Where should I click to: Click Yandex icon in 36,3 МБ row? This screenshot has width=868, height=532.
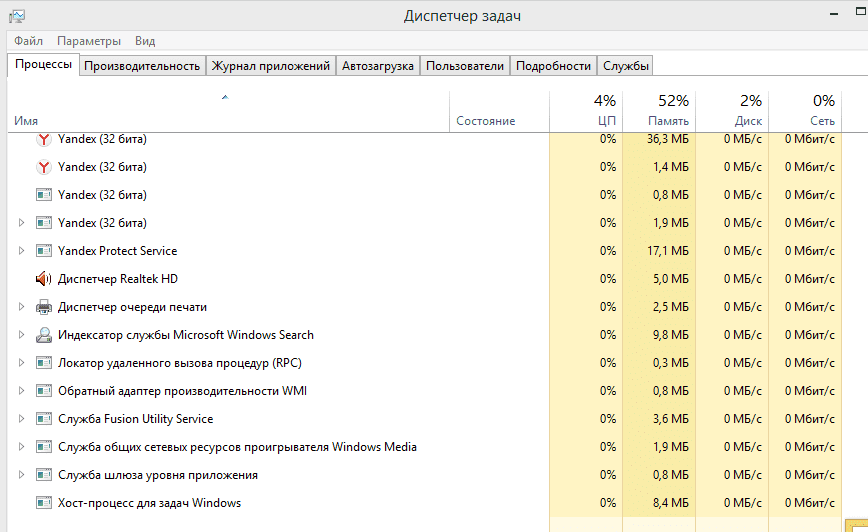coord(44,139)
